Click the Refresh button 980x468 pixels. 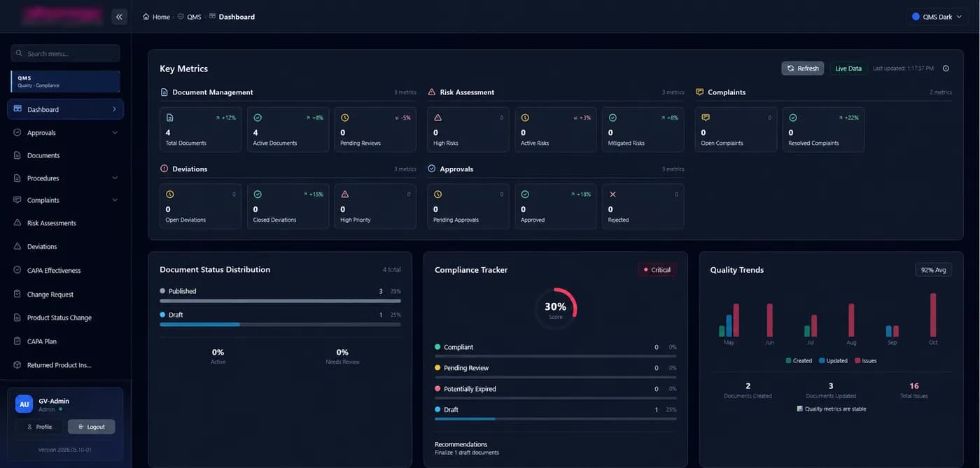802,69
